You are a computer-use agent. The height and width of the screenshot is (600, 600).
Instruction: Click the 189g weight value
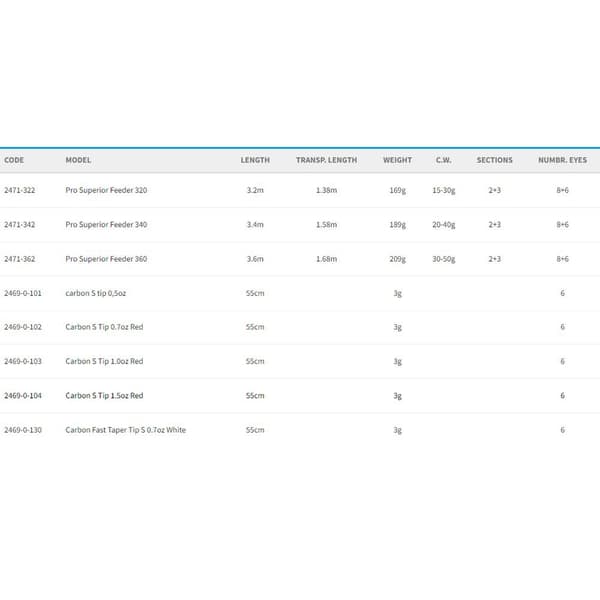pyautogui.click(x=398, y=225)
